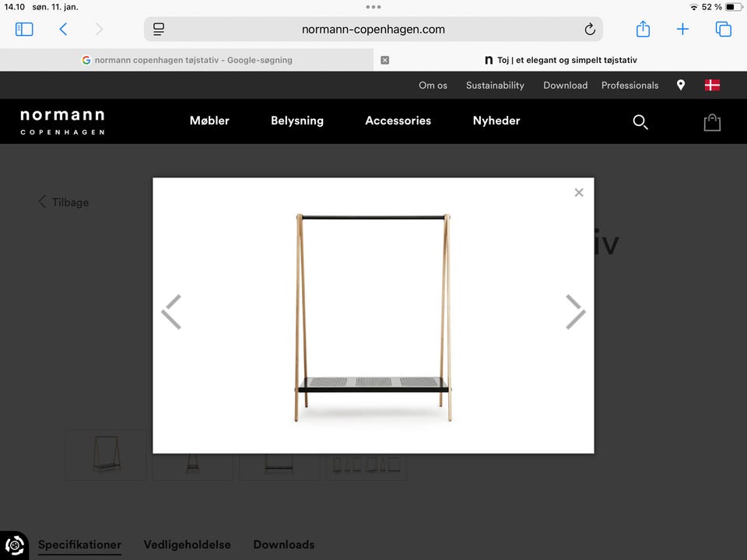Click the store locator pin icon

[x=681, y=86]
